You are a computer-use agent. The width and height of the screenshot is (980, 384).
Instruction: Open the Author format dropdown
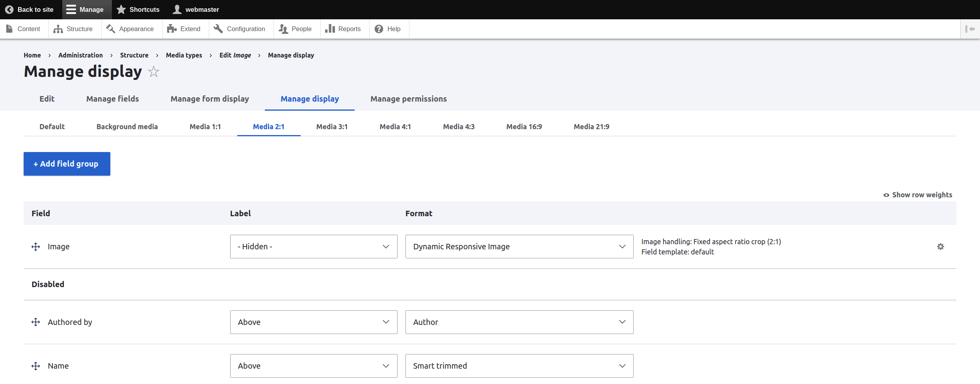tap(519, 322)
